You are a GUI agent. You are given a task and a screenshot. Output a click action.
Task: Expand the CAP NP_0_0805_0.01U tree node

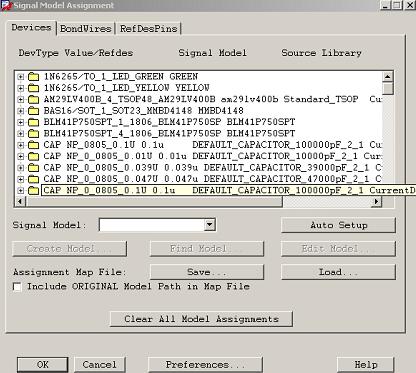[21, 156]
